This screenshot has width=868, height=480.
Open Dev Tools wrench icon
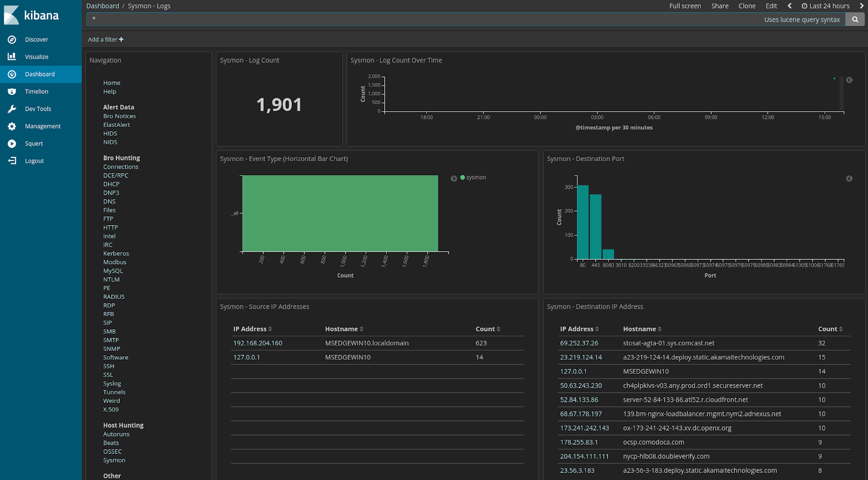click(x=12, y=109)
